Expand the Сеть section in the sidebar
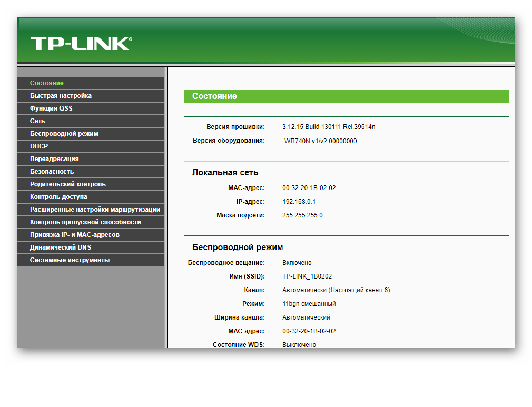Viewport: 532px width, 407px height. coord(37,121)
